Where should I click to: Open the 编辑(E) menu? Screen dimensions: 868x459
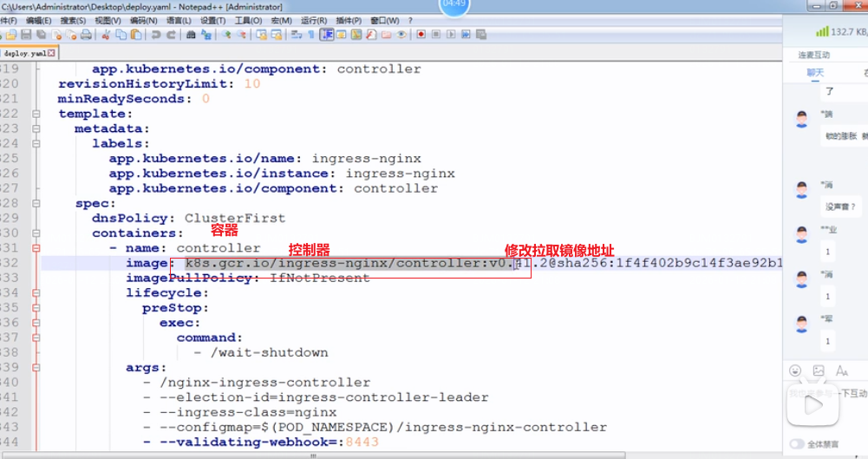coord(39,21)
